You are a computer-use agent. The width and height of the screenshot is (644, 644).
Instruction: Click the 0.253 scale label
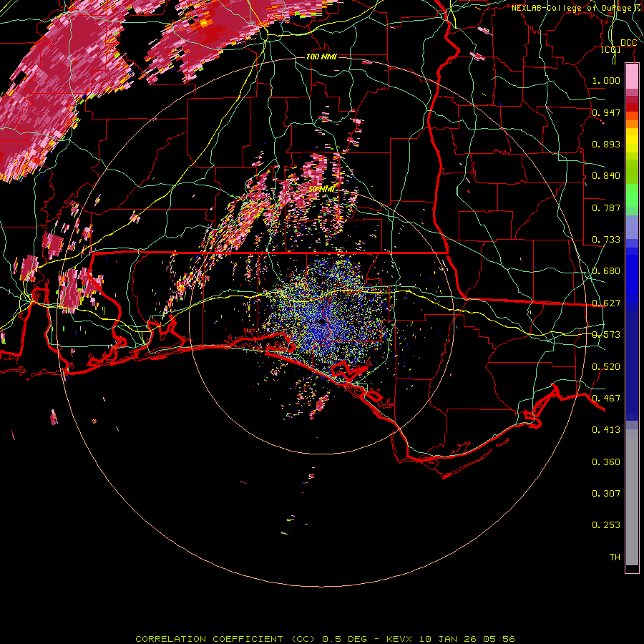coord(606,525)
